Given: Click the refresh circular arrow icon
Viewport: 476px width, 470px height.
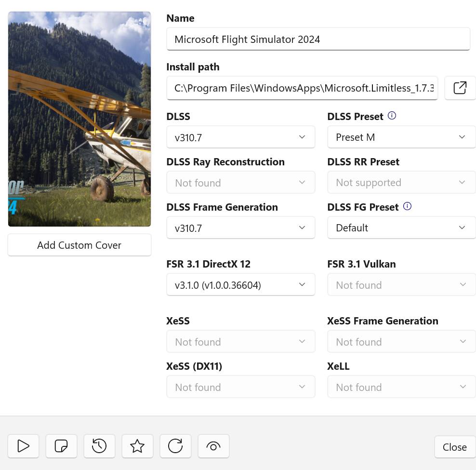Looking at the screenshot, I should (175, 446).
